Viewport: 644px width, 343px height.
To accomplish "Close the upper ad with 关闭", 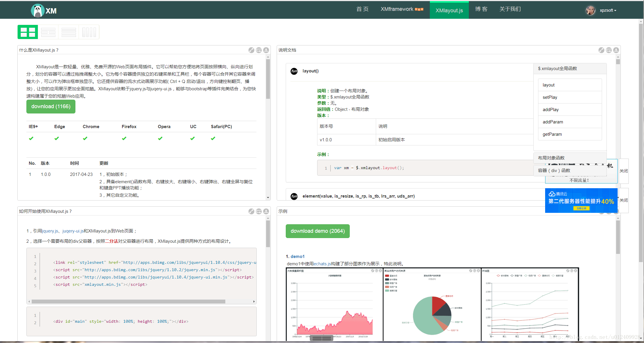I will (623, 171).
